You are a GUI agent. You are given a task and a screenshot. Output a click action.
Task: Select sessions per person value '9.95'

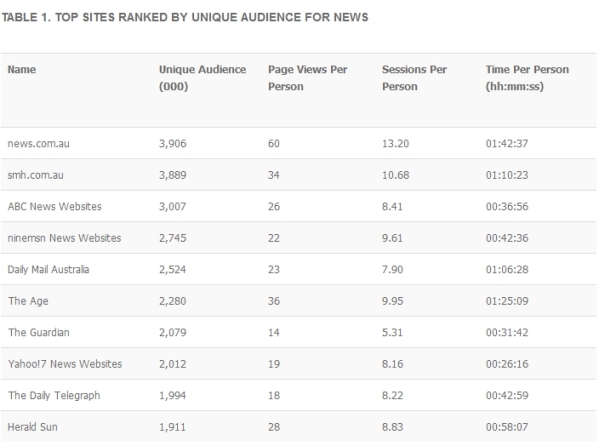tap(392, 301)
